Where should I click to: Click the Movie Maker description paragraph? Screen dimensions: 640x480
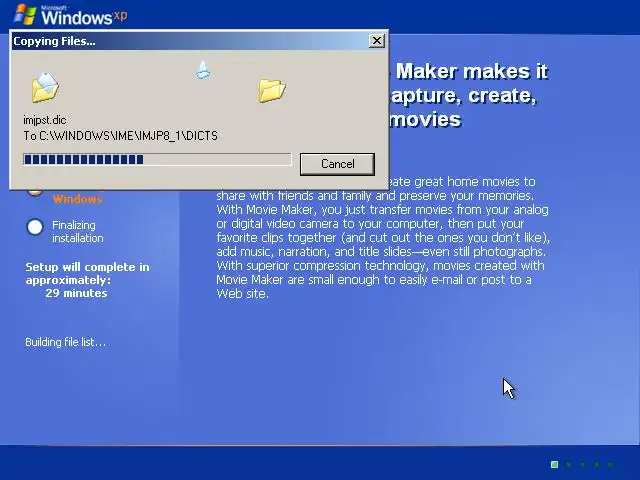point(383,238)
